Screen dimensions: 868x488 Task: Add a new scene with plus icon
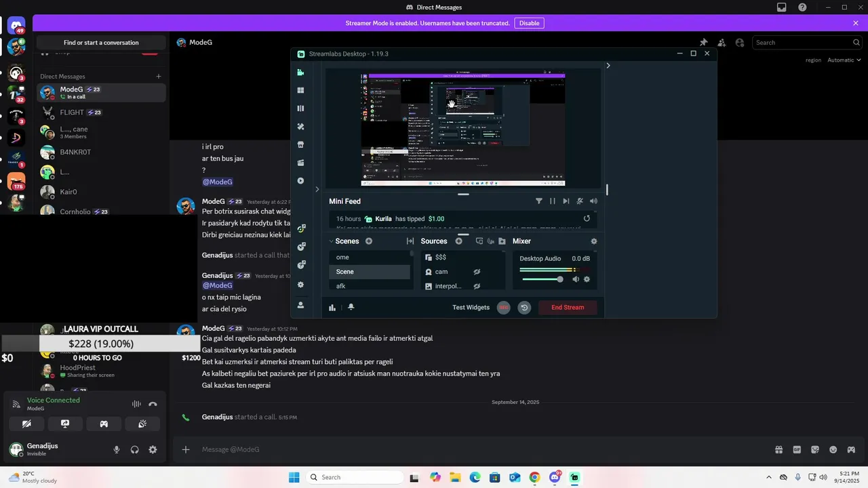click(x=369, y=241)
